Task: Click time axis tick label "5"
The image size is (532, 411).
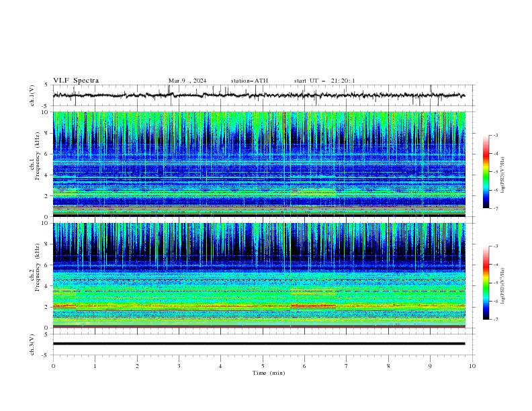Action: pos(263,366)
